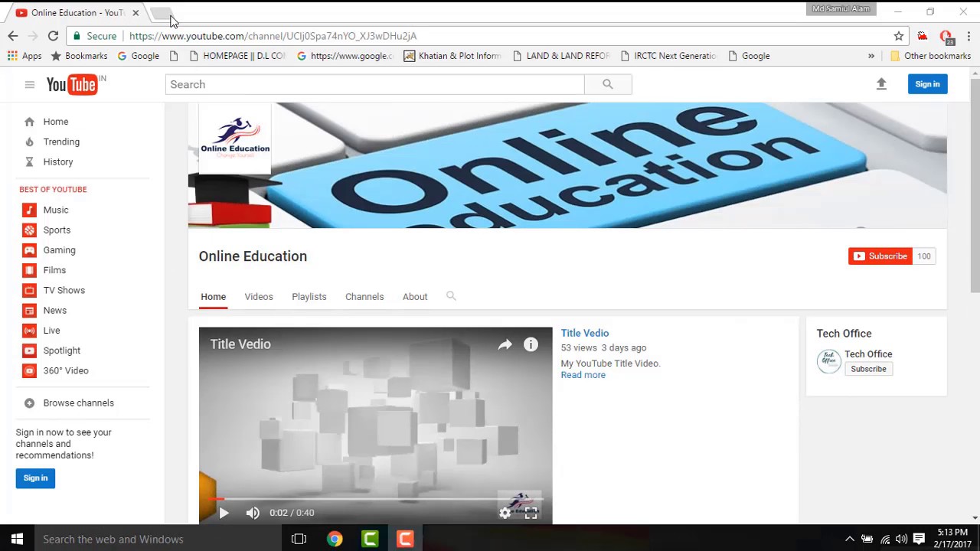
Task: Expand the hidden bookmarks chevron
Action: (871, 56)
